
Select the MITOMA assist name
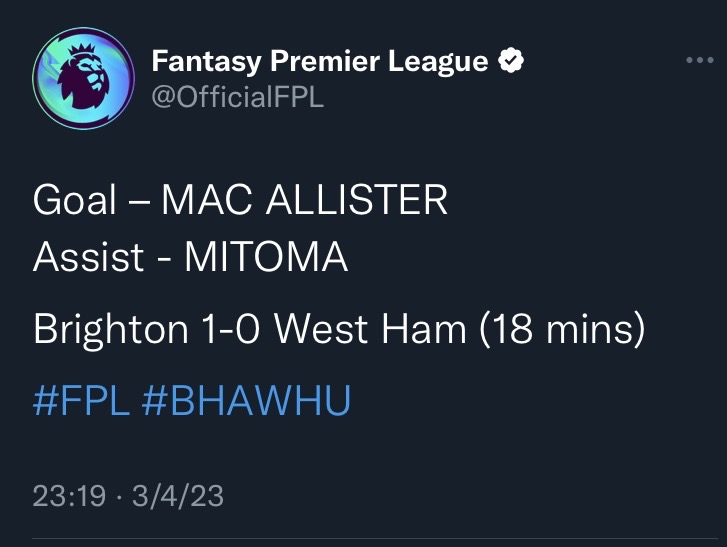265,258
